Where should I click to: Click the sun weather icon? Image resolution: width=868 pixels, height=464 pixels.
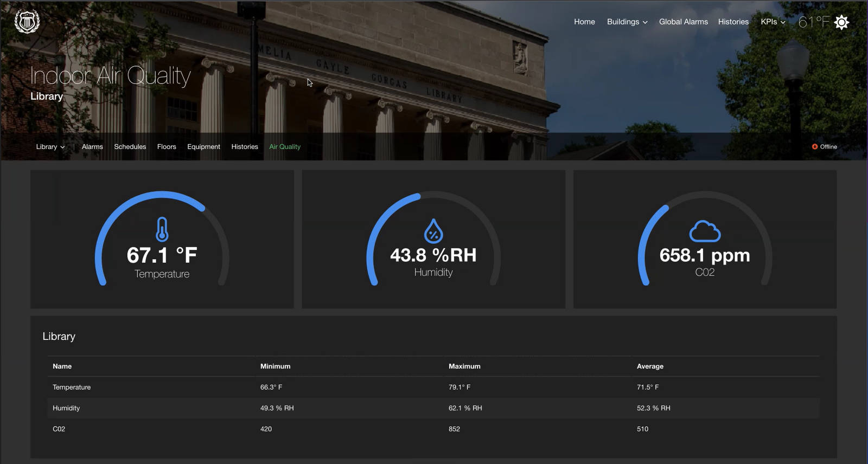(x=841, y=22)
